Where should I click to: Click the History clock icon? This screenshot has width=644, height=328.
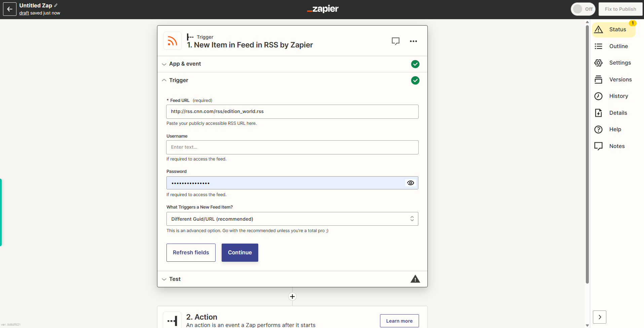point(599,96)
